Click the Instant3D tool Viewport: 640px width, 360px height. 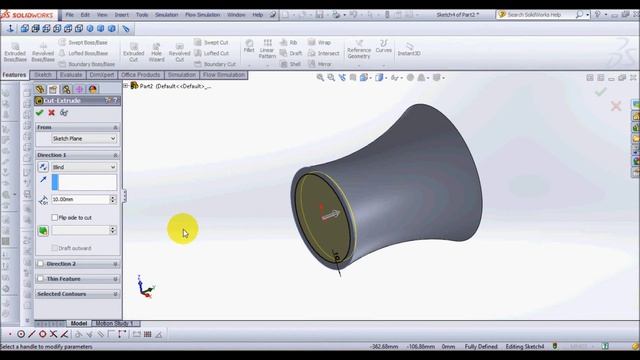(x=409, y=49)
